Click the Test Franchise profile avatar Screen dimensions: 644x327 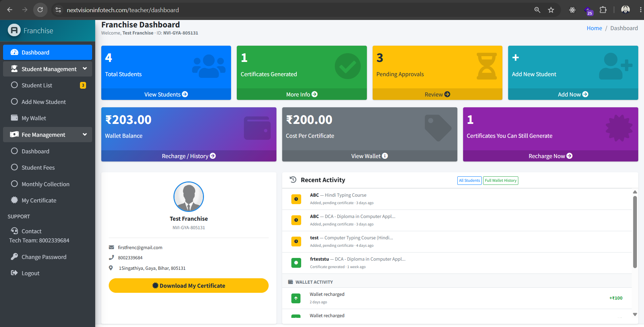tap(189, 197)
